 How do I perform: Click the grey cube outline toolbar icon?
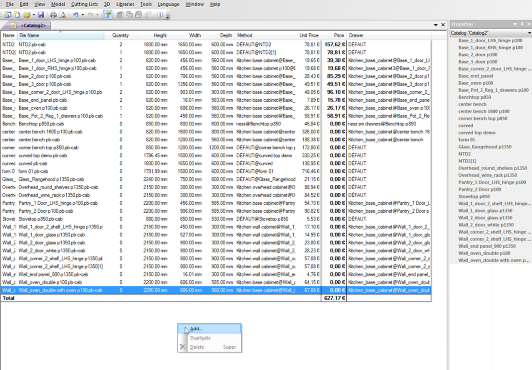click(138, 15)
